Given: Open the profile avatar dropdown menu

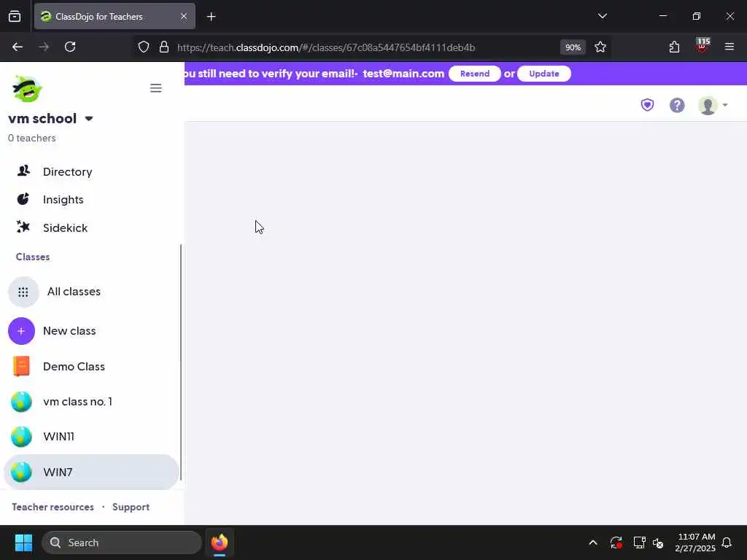Looking at the screenshot, I should (713, 105).
